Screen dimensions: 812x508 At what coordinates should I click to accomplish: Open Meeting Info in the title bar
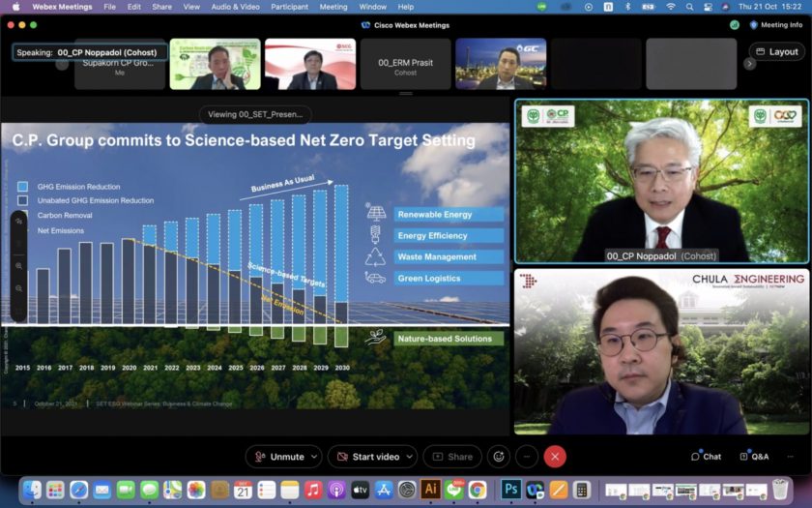click(775, 25)
